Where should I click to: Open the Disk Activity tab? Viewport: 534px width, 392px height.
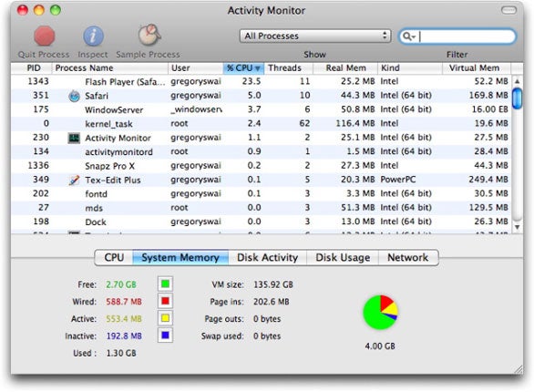pos(267,257)
